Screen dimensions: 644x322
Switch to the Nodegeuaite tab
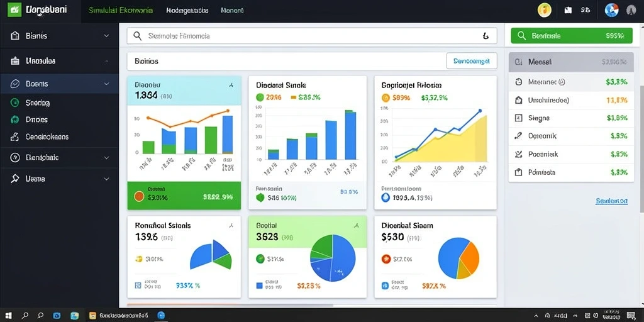coord(187,10)
